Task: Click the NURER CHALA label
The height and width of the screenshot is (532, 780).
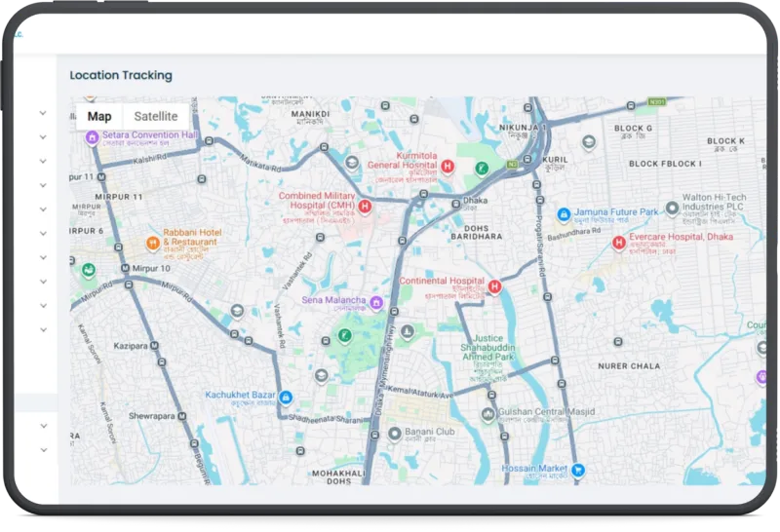Action: [x=629, y=366]
